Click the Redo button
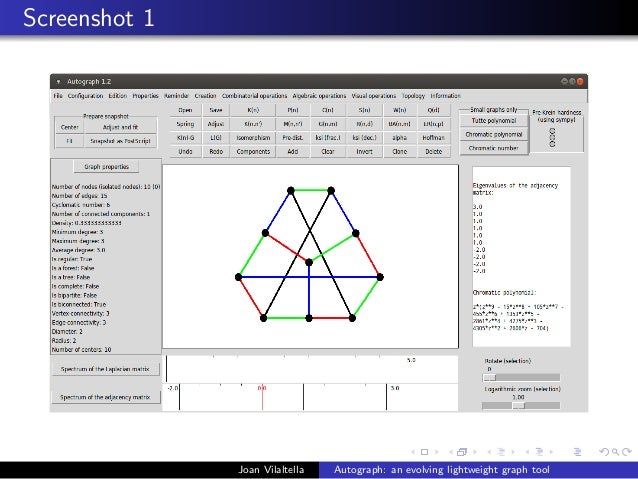 point(216,151)
